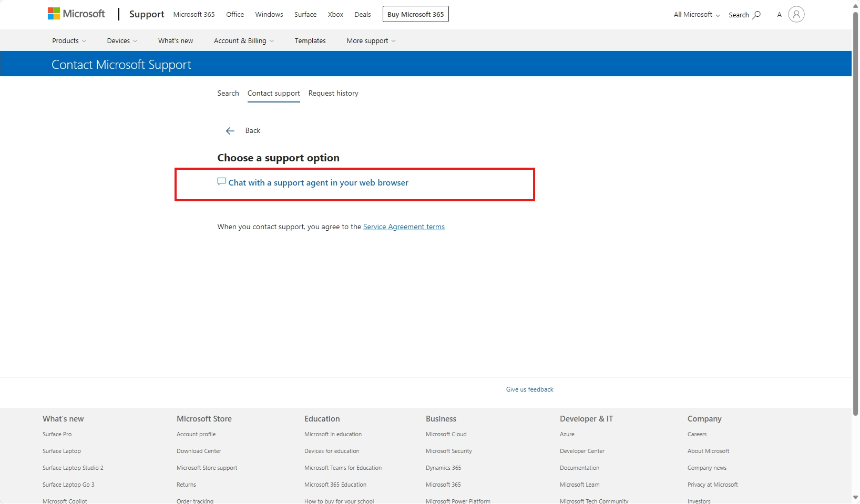Screen dimensions: 860x504
Task: Open Xbox in top navigation
Action: point(335,15)
